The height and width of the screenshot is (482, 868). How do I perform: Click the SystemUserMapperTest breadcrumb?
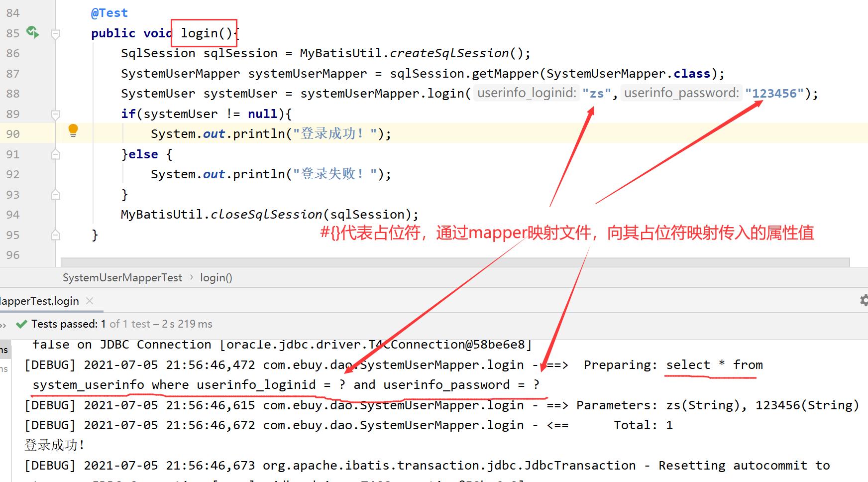pyautogui.click(x=122, y=278)
